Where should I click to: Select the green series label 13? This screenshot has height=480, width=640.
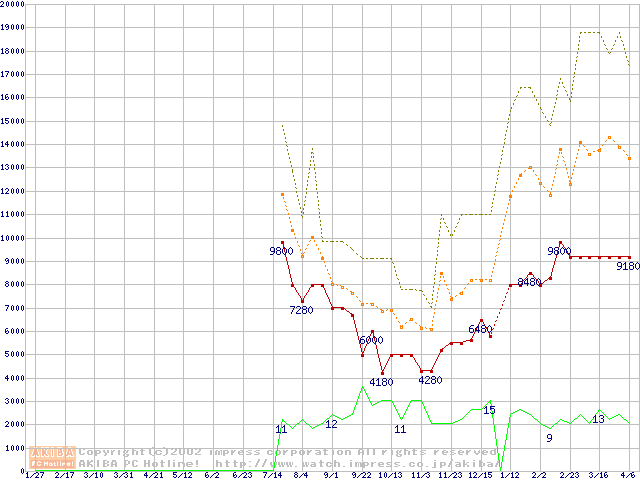pyautogui.click(x=598, y=419)
